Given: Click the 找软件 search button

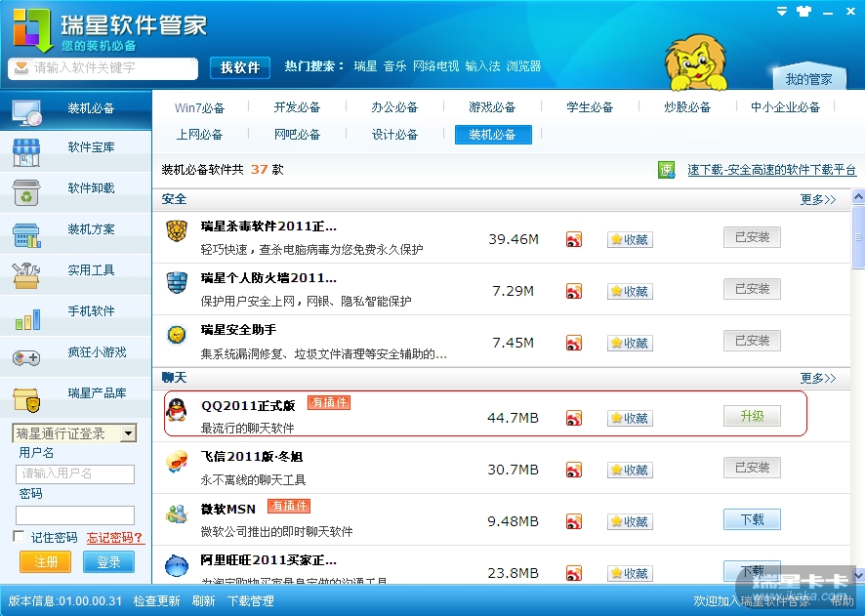Looking at the screenshot, I should pyautogui.click(x=240, y=67).
